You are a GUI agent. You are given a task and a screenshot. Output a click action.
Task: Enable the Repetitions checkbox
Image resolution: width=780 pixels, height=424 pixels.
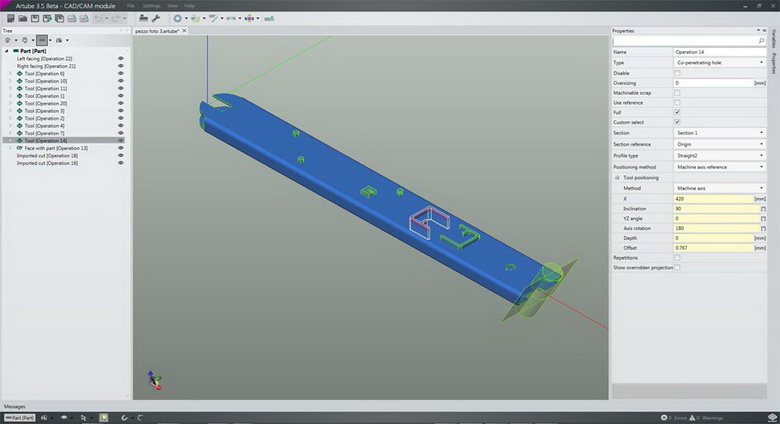(x=677, y=258)
